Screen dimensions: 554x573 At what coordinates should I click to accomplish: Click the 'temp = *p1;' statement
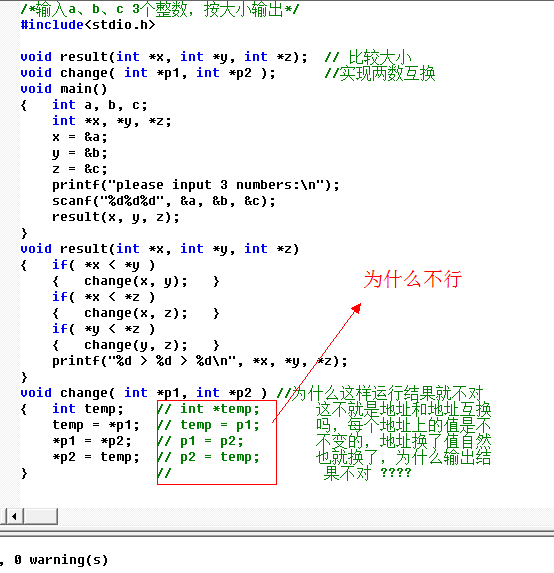96,425
